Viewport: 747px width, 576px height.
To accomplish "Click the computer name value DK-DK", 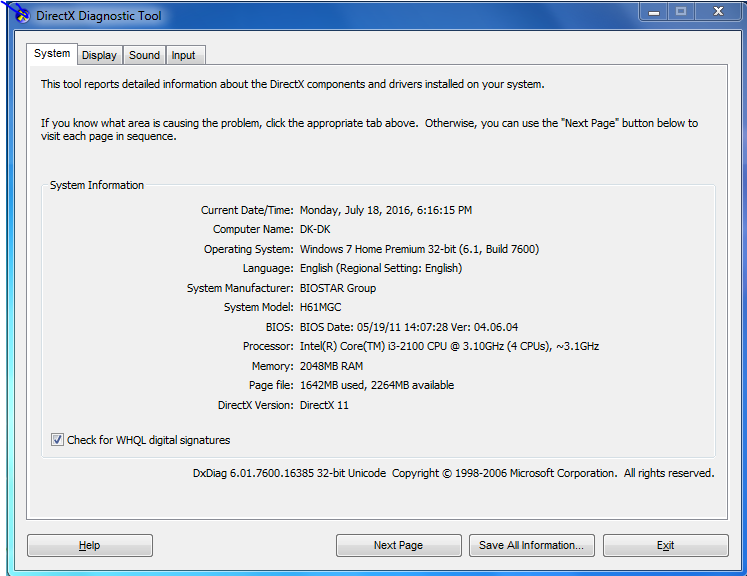I will pyautogui.click(x=316, y=230).
